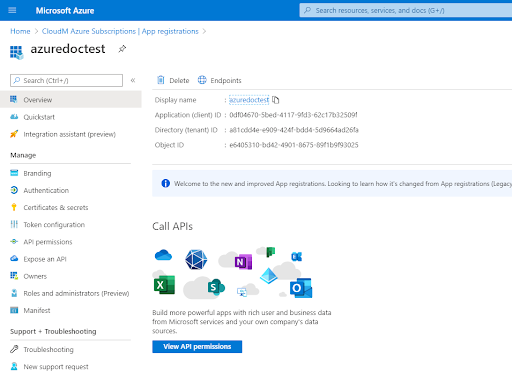Open the Branding page
The width and height of the screenshot is (512, 381).
tap(37, 173)
